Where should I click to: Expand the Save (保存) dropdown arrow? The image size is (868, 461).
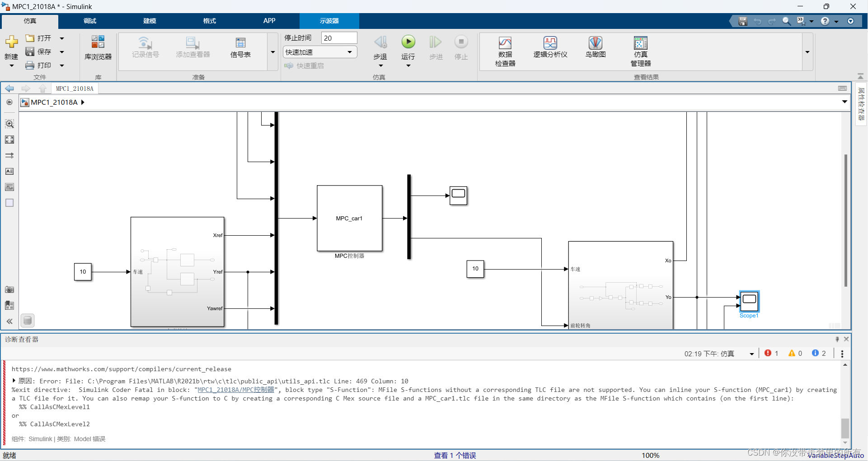(62, 52)
